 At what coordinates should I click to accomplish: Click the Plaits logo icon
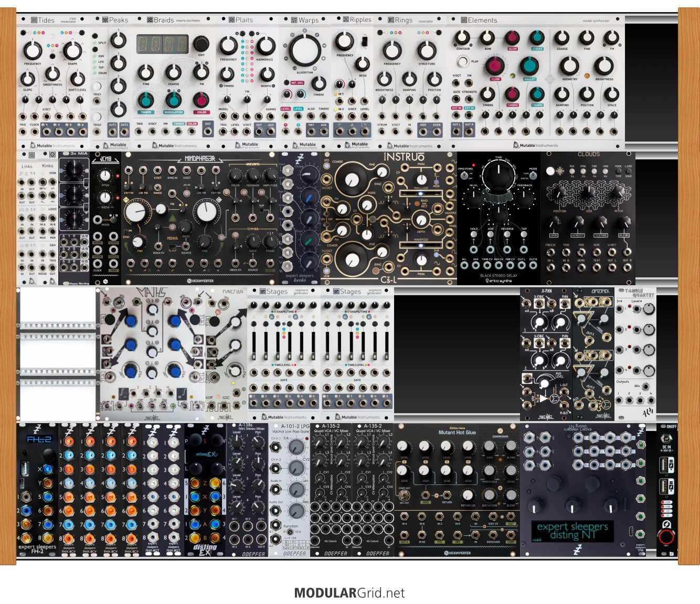coord(231,20)
